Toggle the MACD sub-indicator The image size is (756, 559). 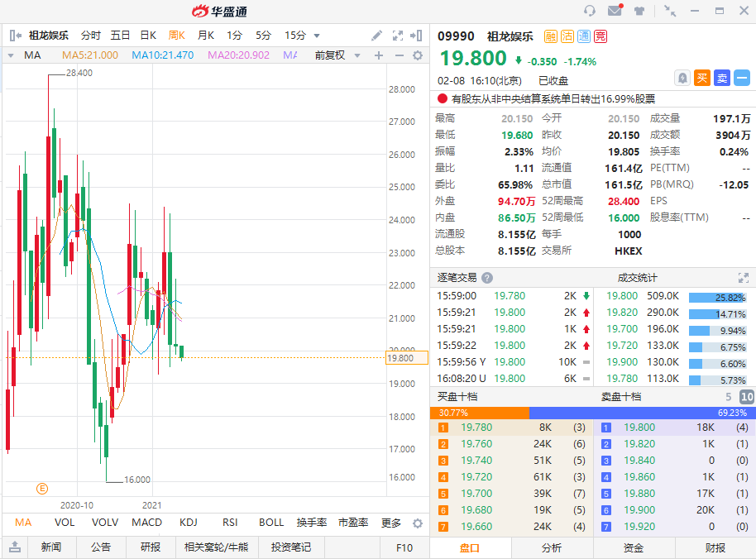coord(146,523)
